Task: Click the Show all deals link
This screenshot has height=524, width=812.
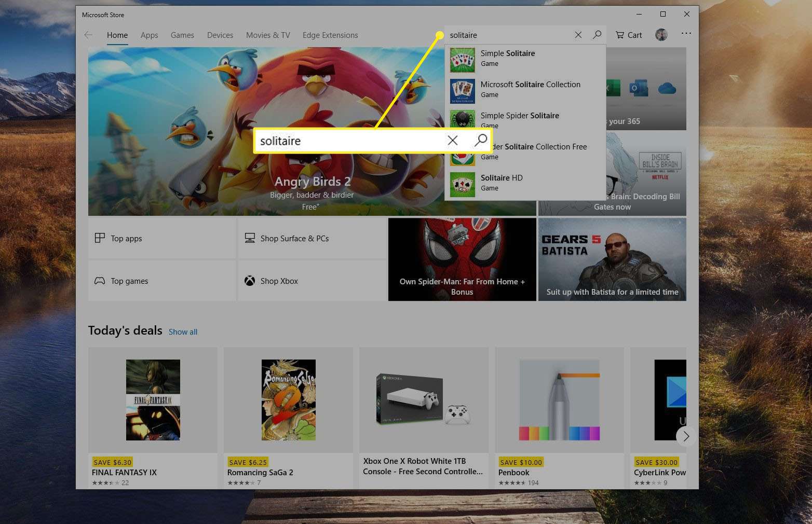Action: (183, 332)
